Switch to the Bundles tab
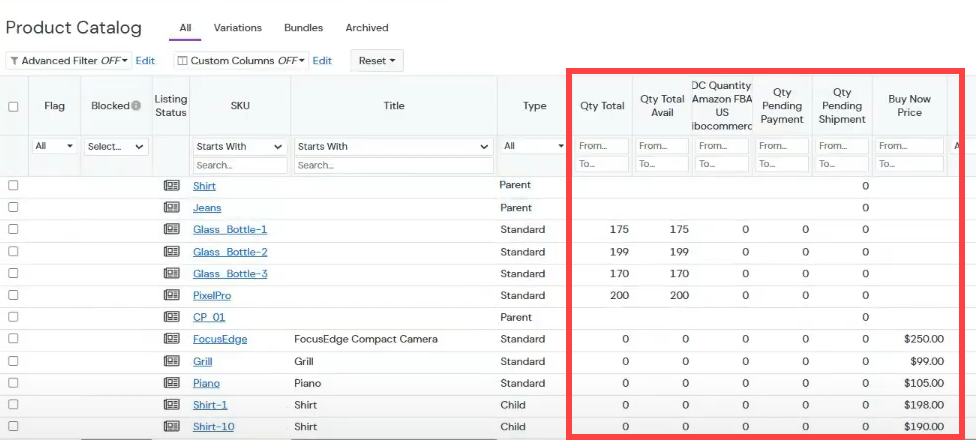The height and width of the screenshot is (440, 976). (304, 28)
